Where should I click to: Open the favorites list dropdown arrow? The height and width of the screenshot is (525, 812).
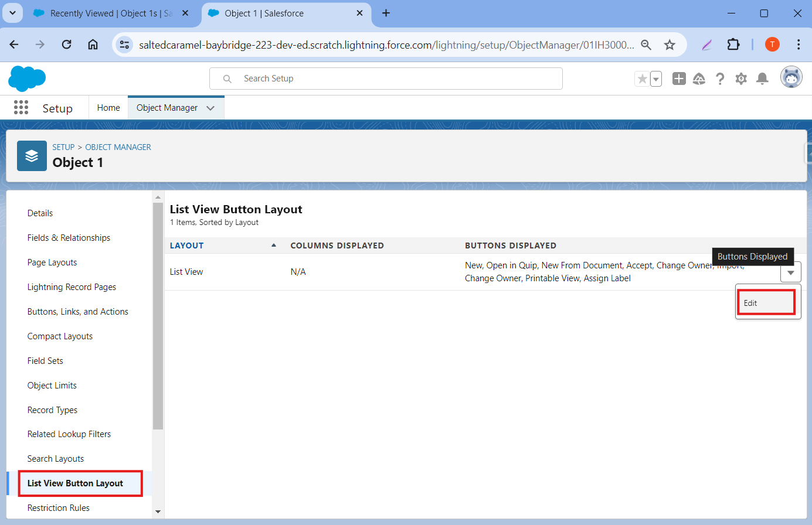pos(656,79)
